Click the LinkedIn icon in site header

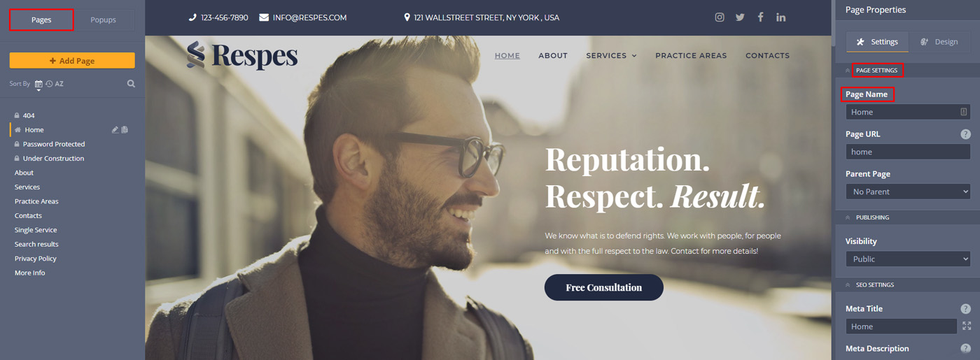780,17
